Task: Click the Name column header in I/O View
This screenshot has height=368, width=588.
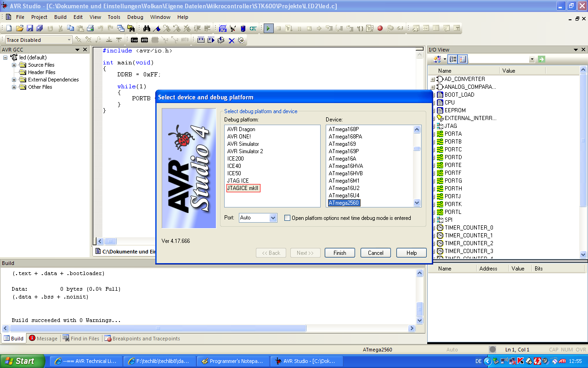Action: [x=464, y=71]
